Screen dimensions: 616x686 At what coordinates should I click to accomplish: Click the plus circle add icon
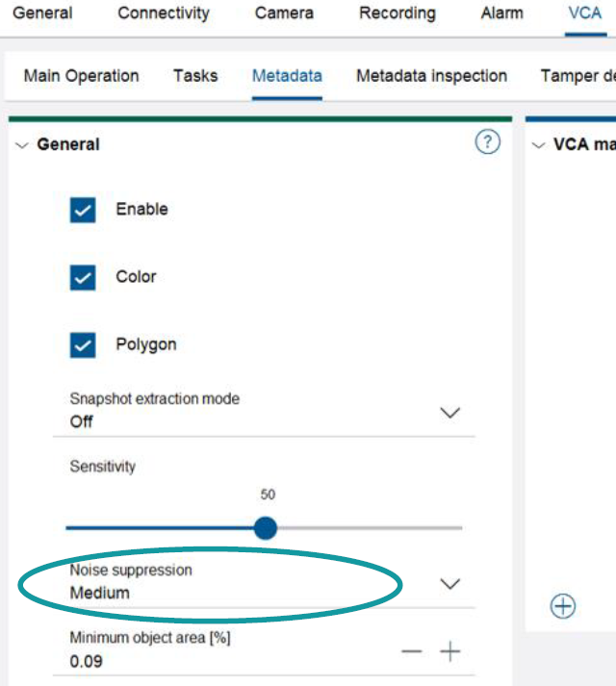click(563, 606)
